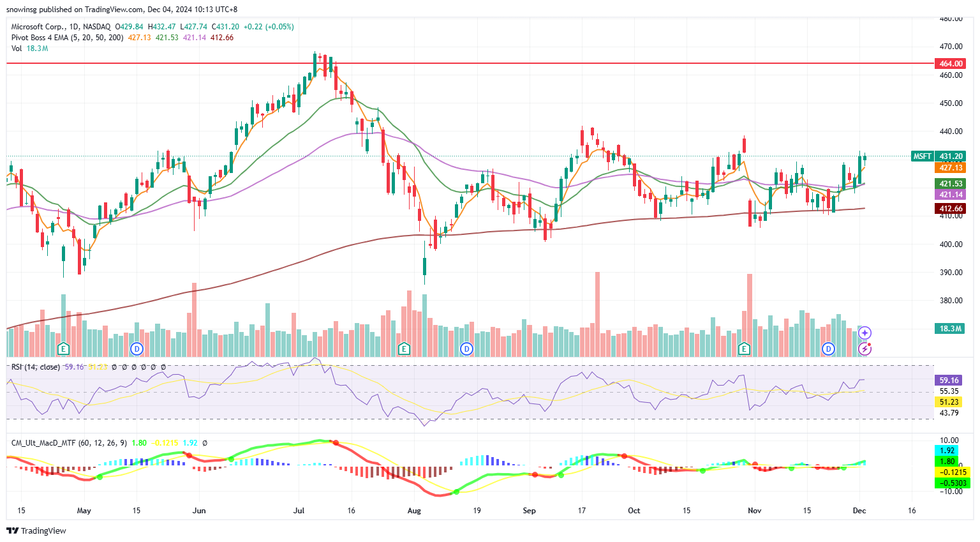Click the Aug label on time axis
980x542 pixels.
click(x=414, y=511)
